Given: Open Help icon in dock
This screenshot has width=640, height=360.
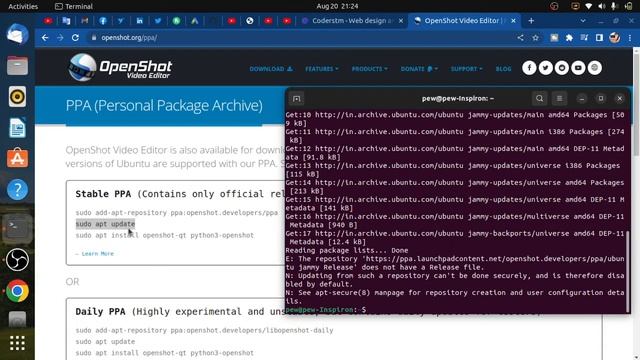Looking at the screenshot, I should (17, 190).
